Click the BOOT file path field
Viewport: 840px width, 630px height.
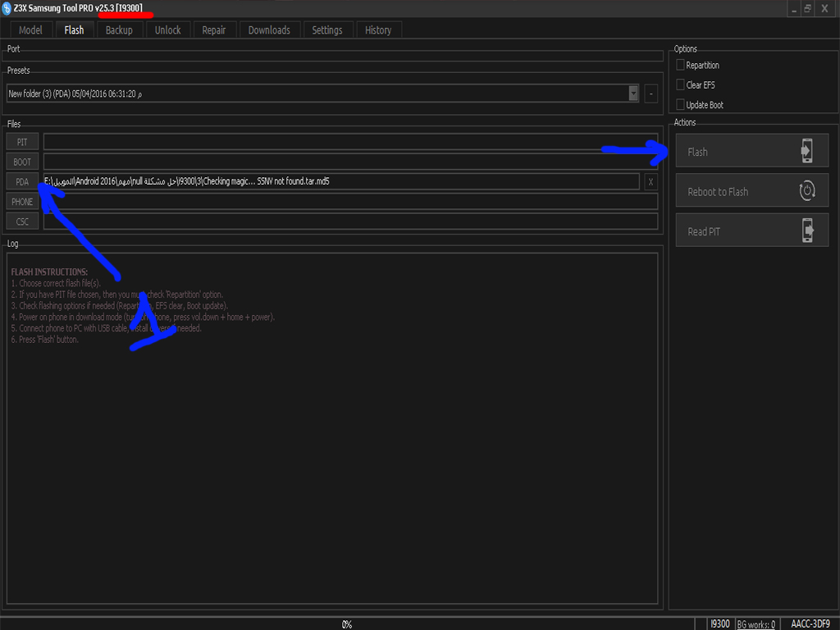pyautogui.click(x=350, y=162)
